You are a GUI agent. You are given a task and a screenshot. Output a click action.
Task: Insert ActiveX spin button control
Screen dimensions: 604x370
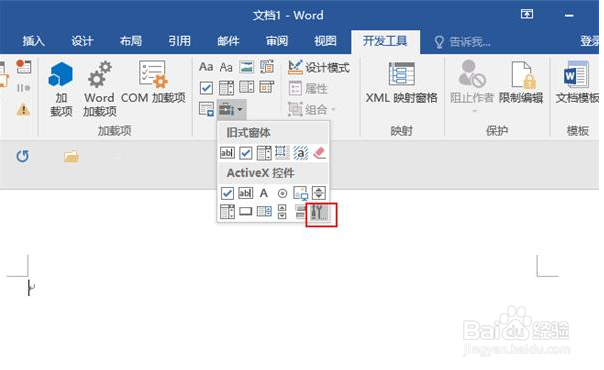(x=282, y=212)
